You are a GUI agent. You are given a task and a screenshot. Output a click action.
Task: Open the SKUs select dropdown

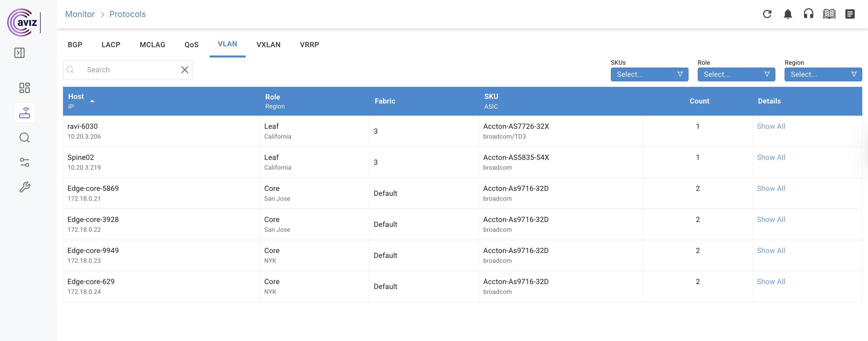pos(649,74)
